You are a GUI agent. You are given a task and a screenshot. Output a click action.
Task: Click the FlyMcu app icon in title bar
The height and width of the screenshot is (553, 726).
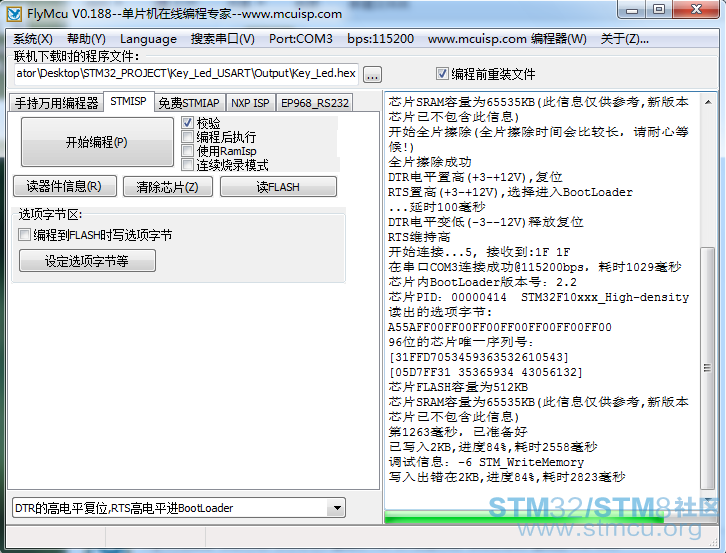[x=14, y=14]
